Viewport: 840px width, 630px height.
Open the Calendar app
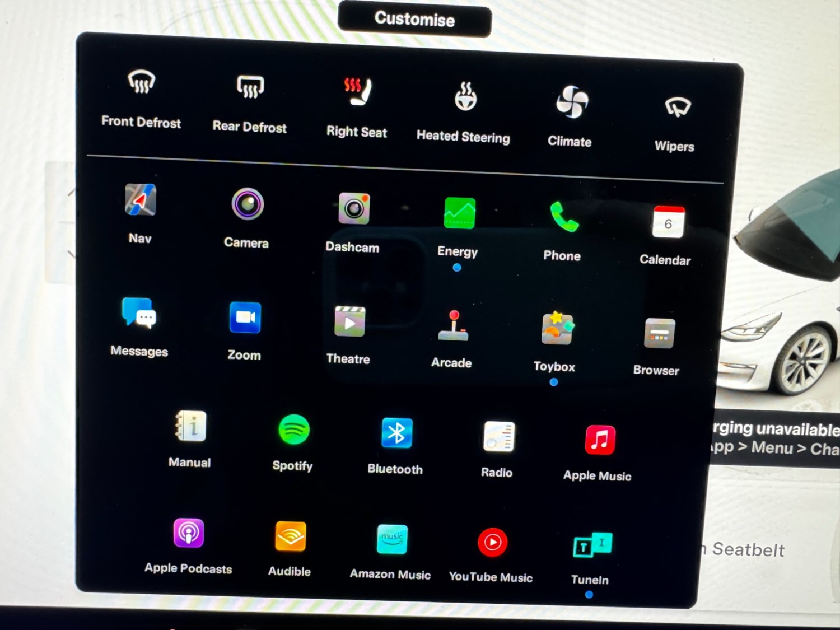click(x=669, y=222)
